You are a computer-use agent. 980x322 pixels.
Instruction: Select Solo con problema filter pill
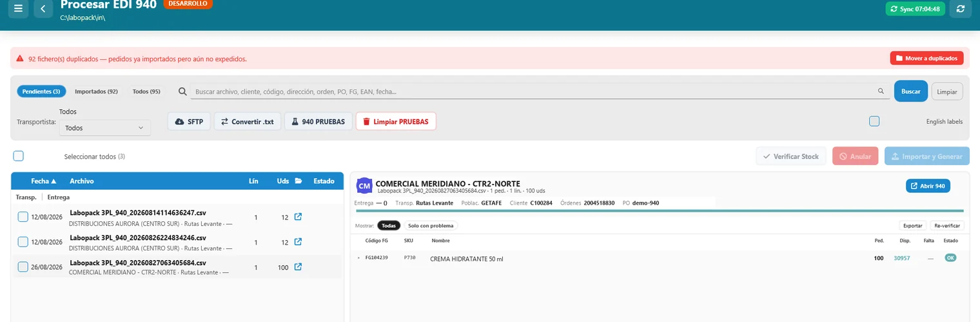point(431,226)
